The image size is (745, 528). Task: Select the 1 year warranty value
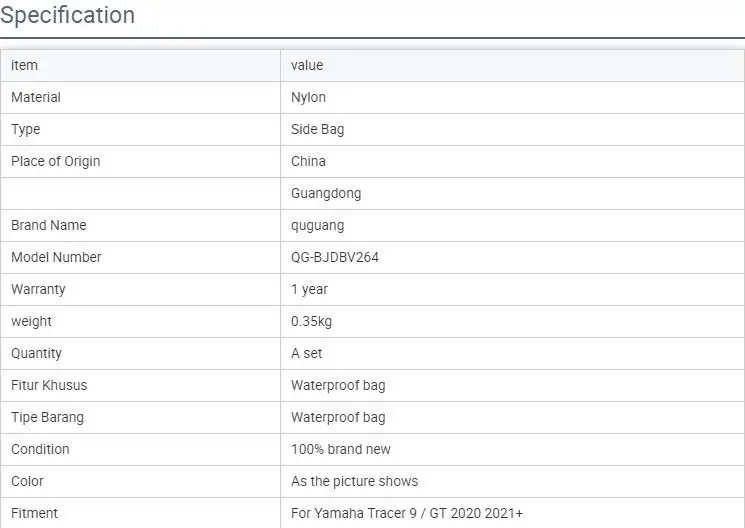point(309,289)
